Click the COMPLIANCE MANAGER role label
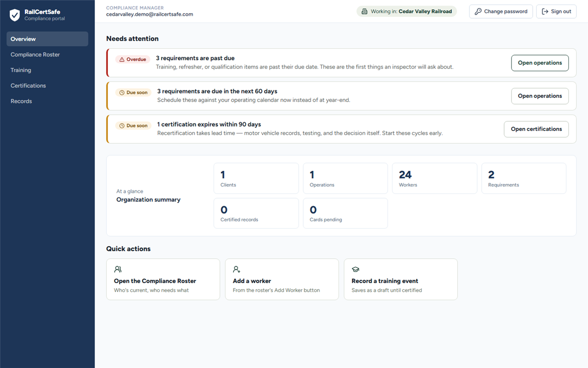This screenshot has width=588, height=368. pyautogui.click(x=135, y=8)
